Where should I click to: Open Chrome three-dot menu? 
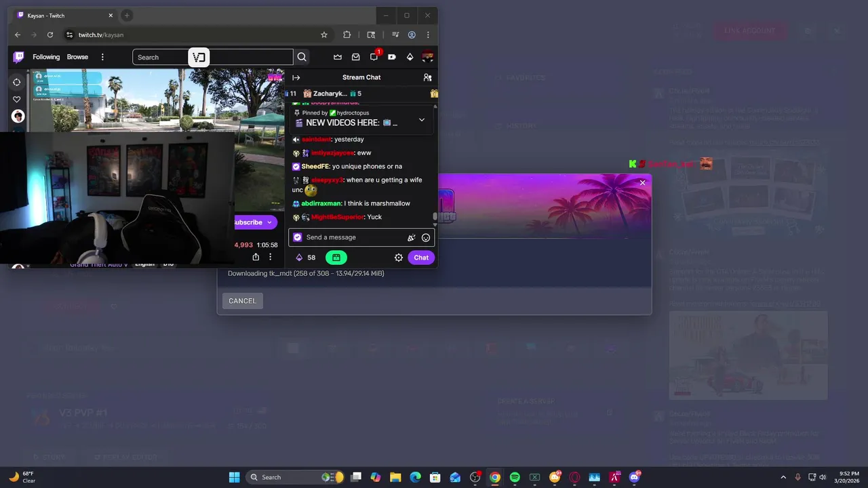pos(428,35)
